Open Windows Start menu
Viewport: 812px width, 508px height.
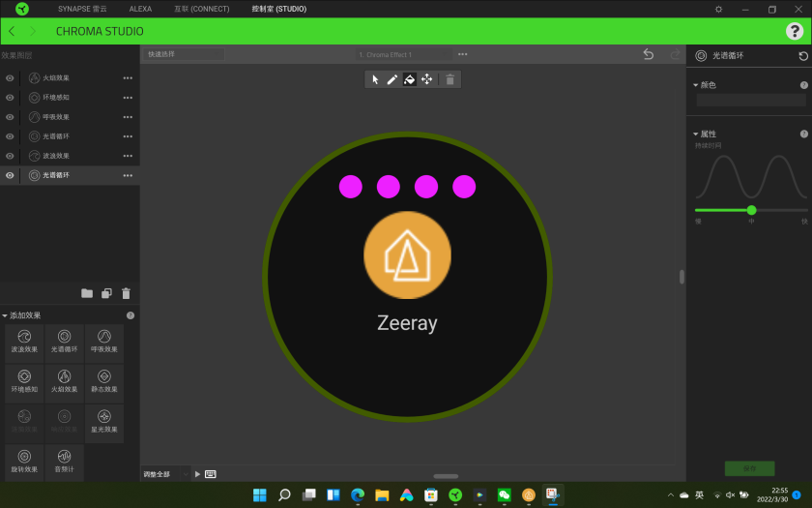pos(259,495)
